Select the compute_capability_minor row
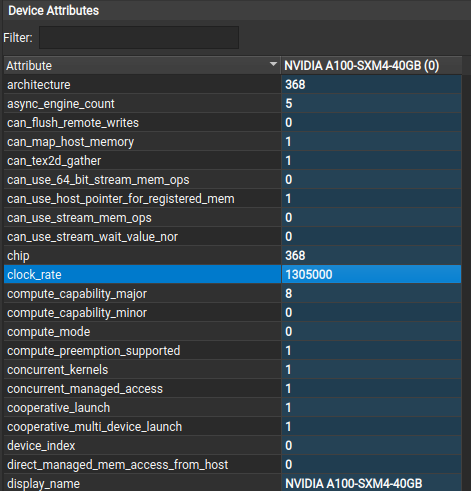 click(233, 313)
